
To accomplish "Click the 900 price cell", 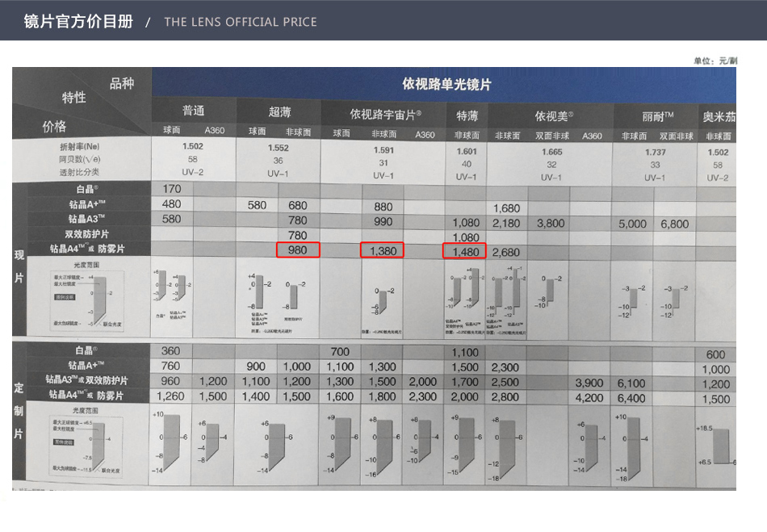I will pyautogui.click(x=256, y=367).
